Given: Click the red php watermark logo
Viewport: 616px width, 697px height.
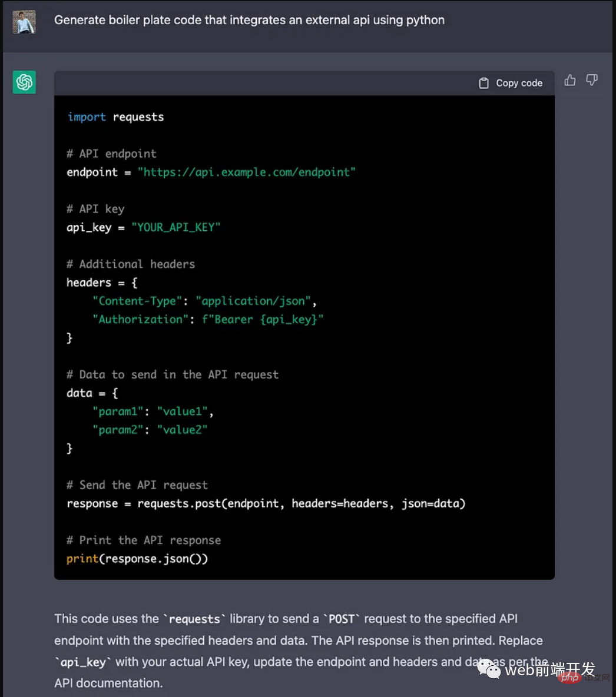Looking at the screenshot, I should (x=569, y=678).
